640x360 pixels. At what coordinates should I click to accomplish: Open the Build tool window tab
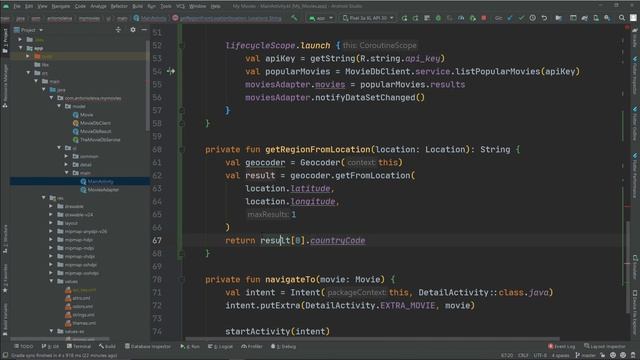(x=107, y=346)
